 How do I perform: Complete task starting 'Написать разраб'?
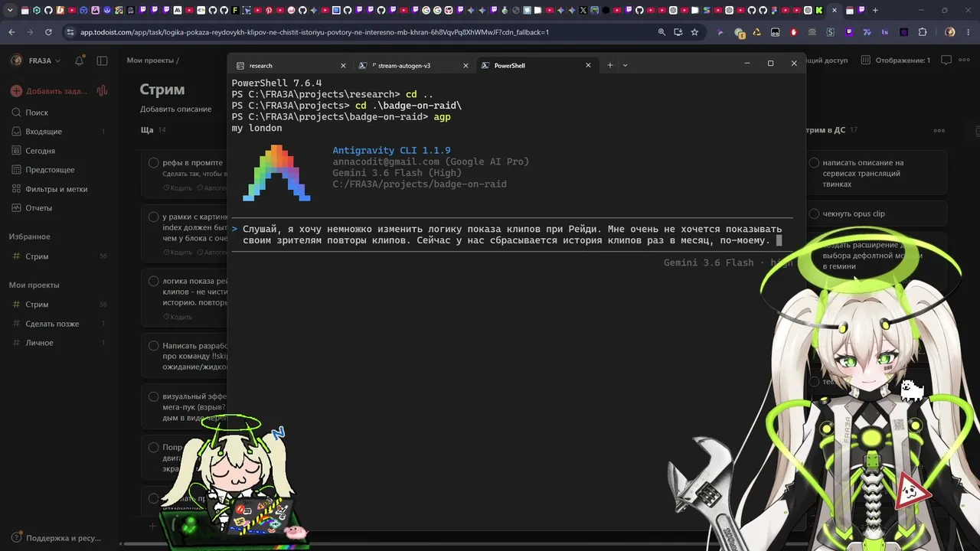(153, 347)
